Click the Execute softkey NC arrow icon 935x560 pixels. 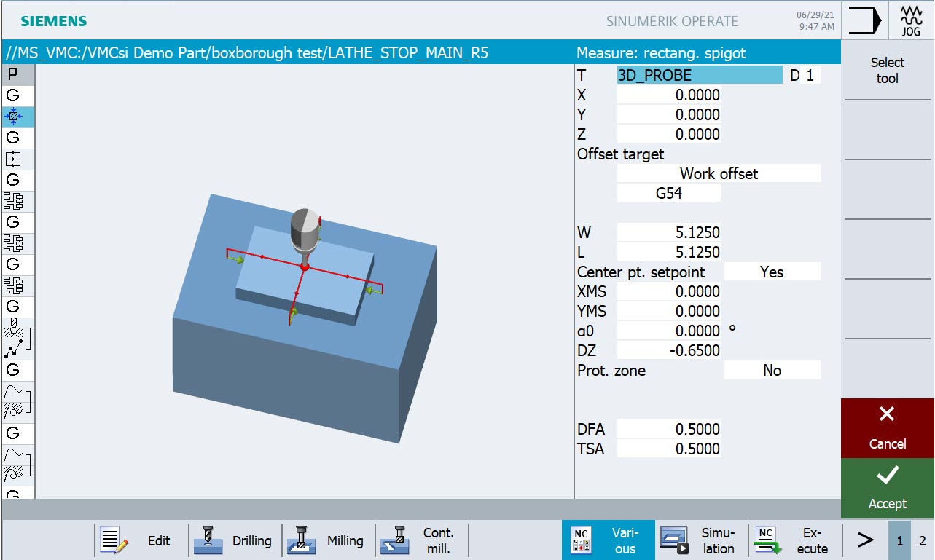click(768, 540)
